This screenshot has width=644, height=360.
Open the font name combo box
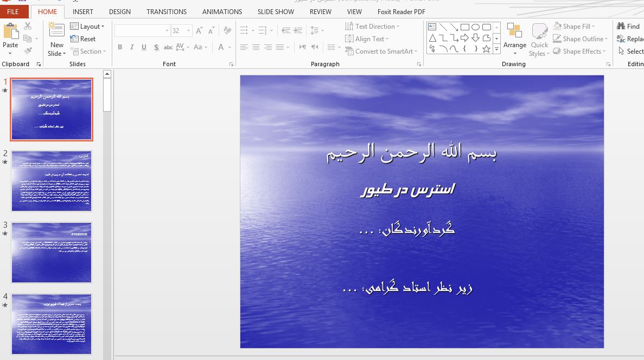point(142,31)
